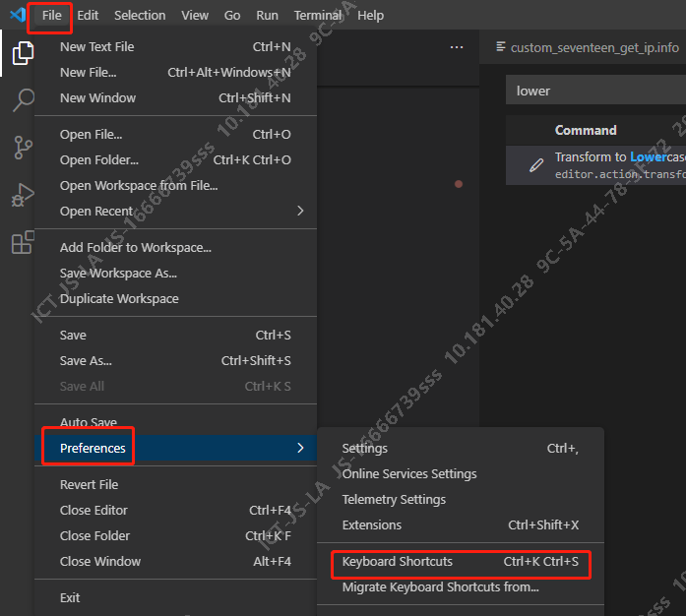
Task: Open the Edit menu
Action: 88,16
